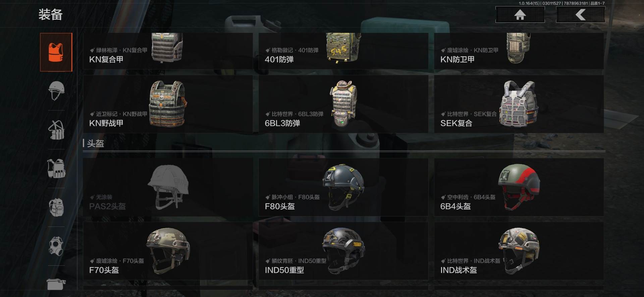Choose the 6B4头盔 helmet card

[519, 187]
